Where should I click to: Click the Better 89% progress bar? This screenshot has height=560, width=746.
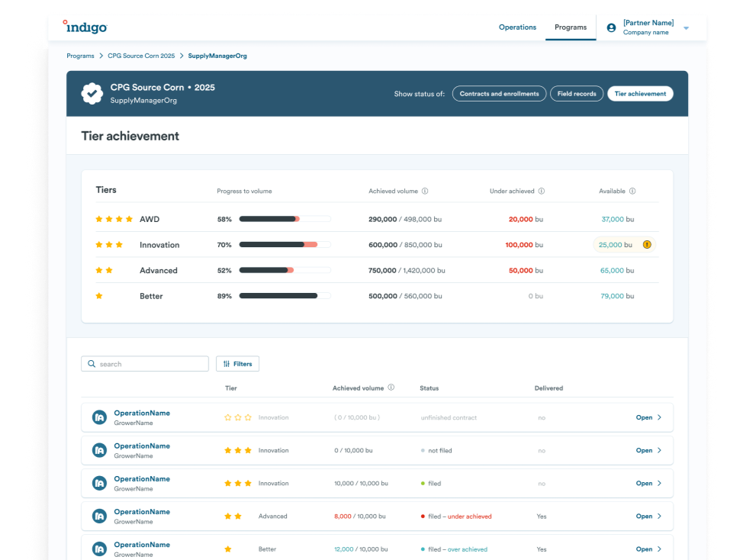[x=285, y=296]
